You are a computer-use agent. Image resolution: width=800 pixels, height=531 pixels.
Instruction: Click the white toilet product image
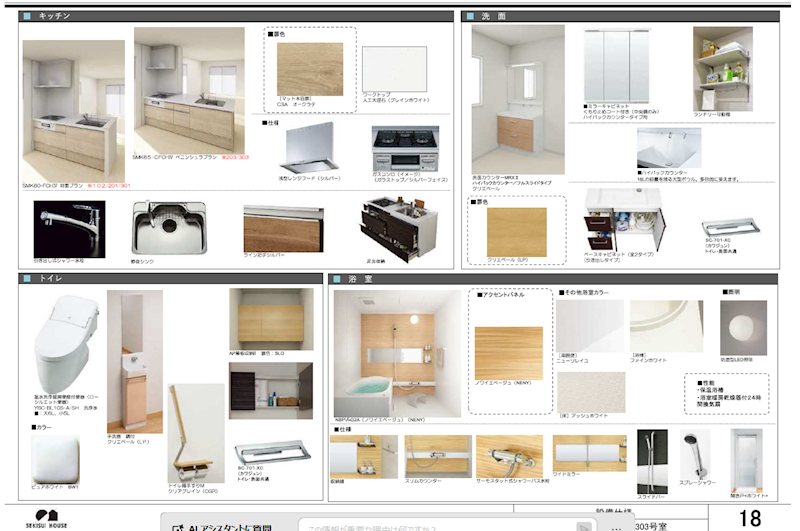point(66,344)
